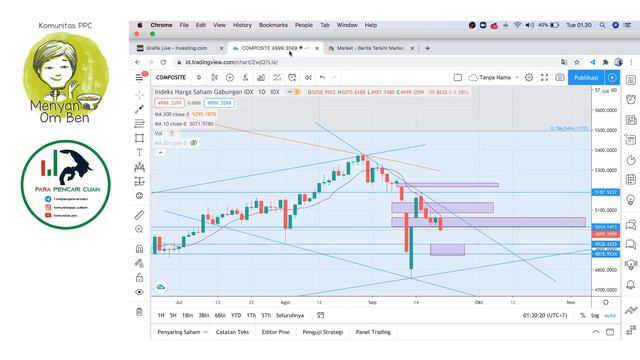
Task: Open the Penyaring Saham panel dropdown
Action: click(182, 332)
